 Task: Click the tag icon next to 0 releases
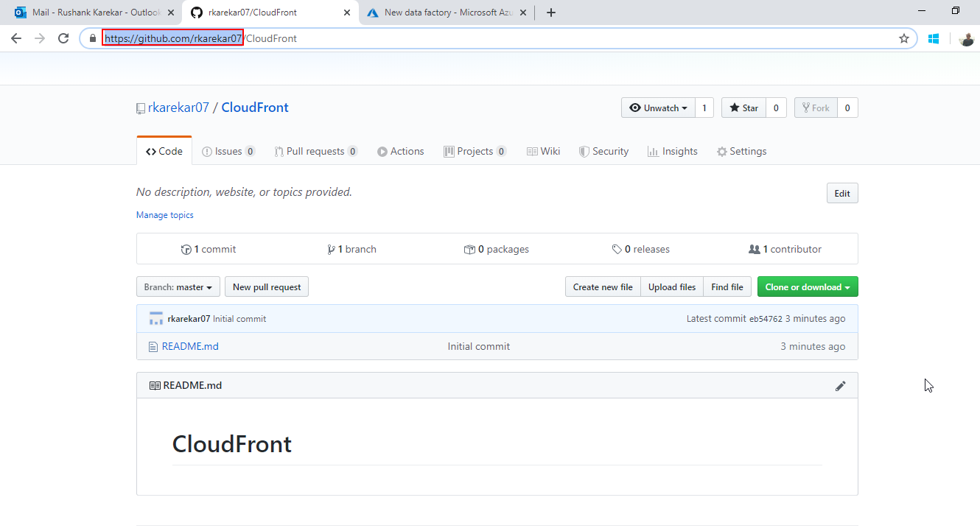point(617,250)
